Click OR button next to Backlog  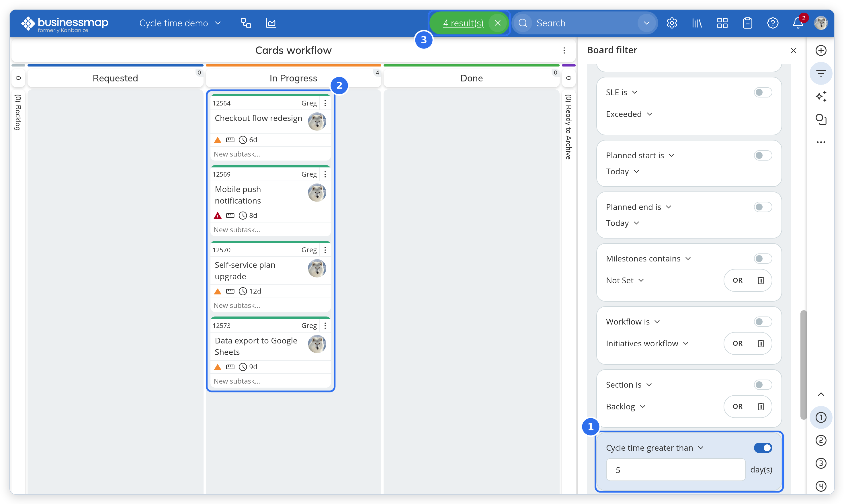click(737, 407)
